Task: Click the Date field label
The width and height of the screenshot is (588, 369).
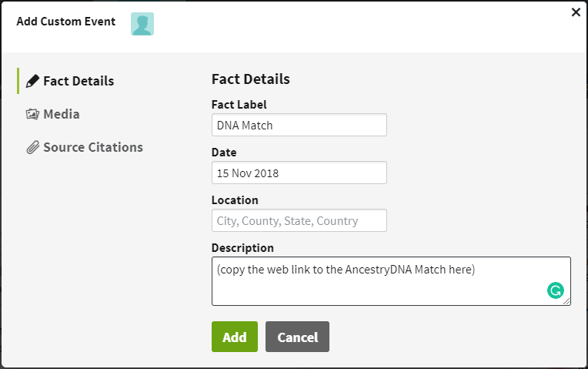Action: [224, 153]
